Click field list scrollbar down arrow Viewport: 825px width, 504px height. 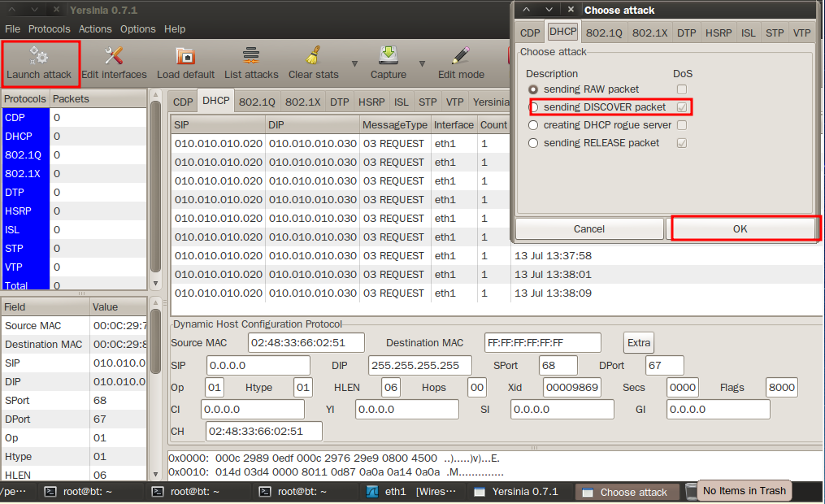tap(155, 475)
